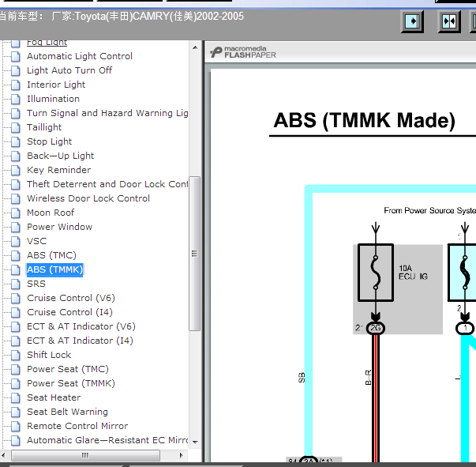Open the Stop Light diagram
Viewport: 476px width, 467px height.
[x=49, y=141]
